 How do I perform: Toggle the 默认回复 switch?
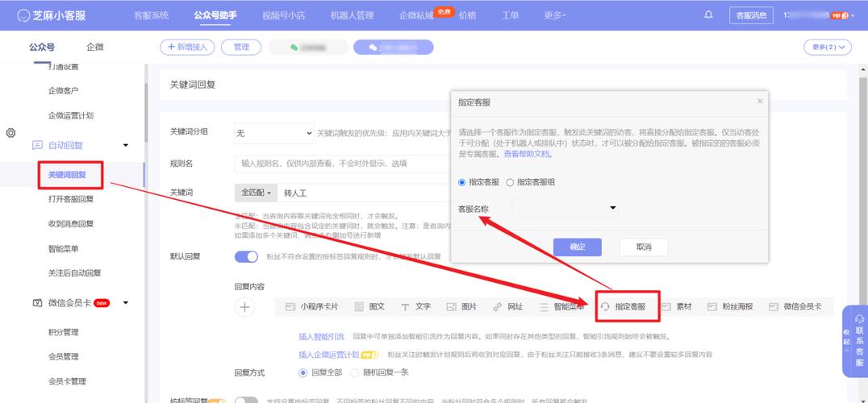246,256
